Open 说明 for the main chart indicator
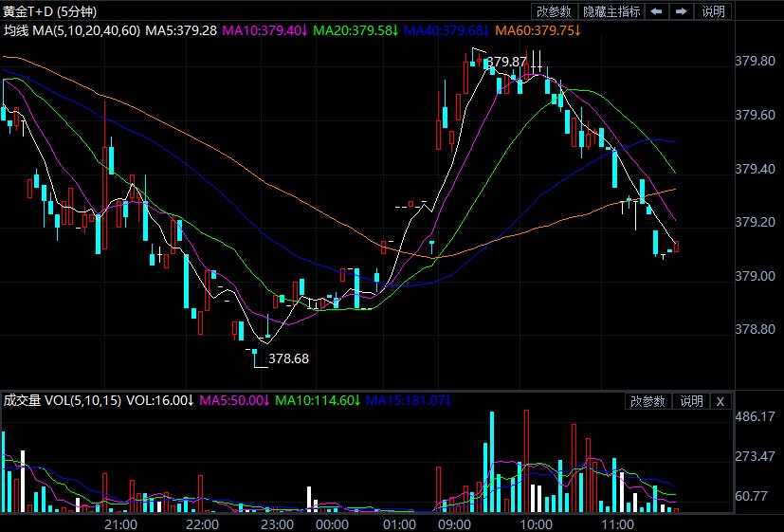Image resolution: width=784 pixels, height=532 pixels. (713, 11)
